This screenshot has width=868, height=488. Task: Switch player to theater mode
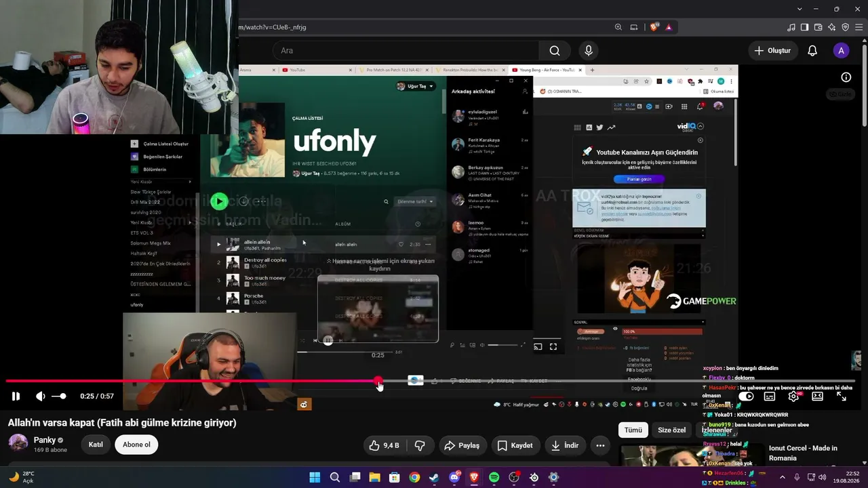coord(818,396)
